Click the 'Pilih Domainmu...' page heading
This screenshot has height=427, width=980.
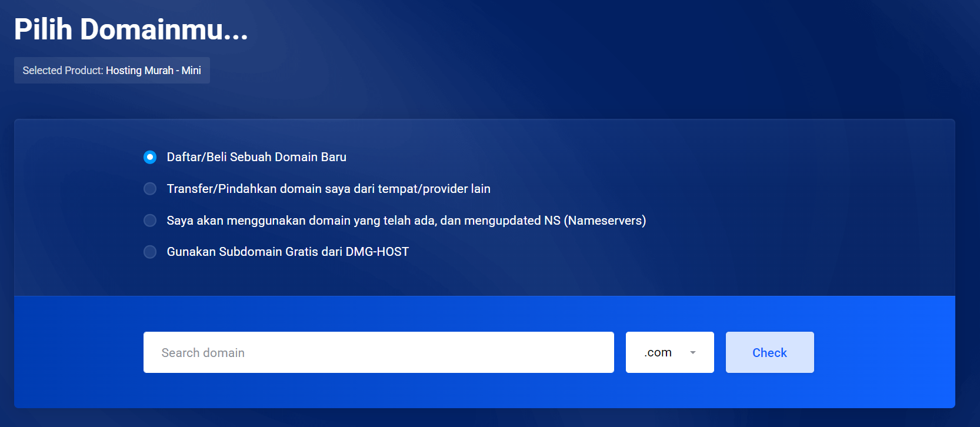click(131, 29)
